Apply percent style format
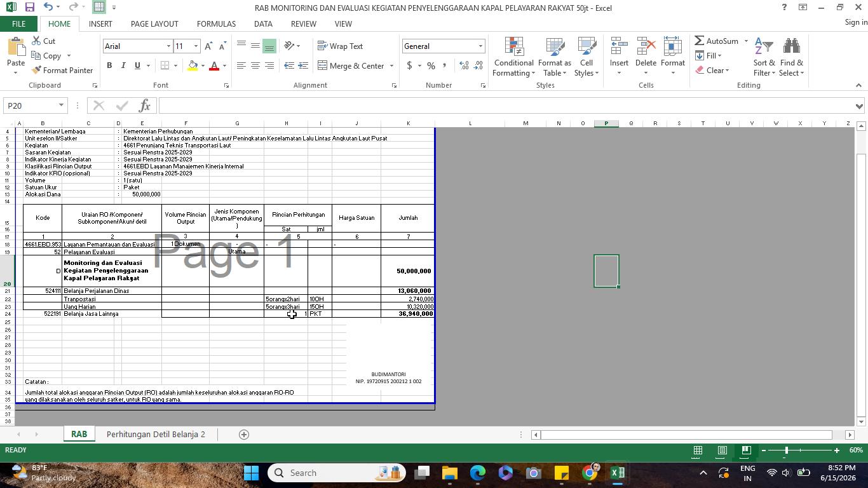The image size is (868, 488). [x=431, y=65]
